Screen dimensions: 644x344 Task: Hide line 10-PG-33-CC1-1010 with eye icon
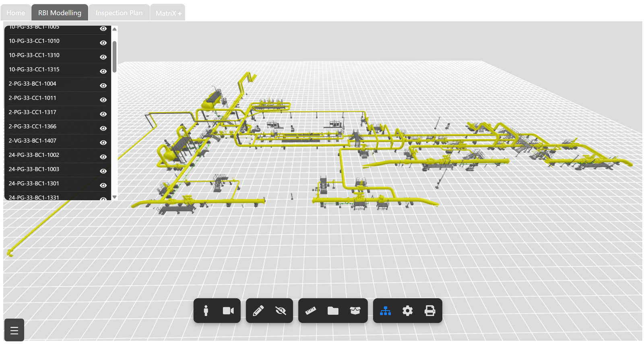point(103,43)
